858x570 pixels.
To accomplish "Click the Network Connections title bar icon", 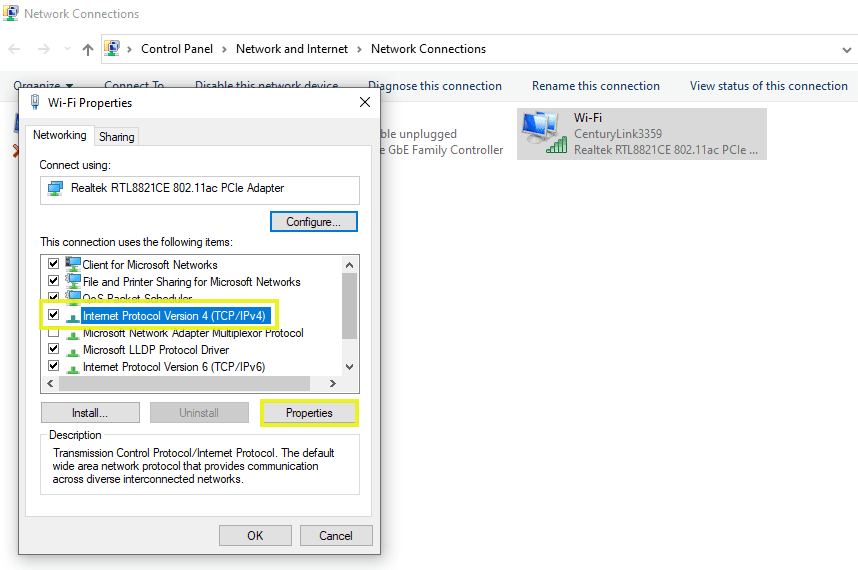I will click(11, 13).
